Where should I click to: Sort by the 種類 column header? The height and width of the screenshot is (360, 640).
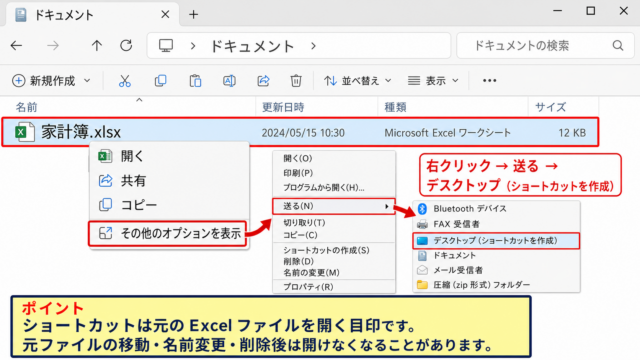click(395, 107)
